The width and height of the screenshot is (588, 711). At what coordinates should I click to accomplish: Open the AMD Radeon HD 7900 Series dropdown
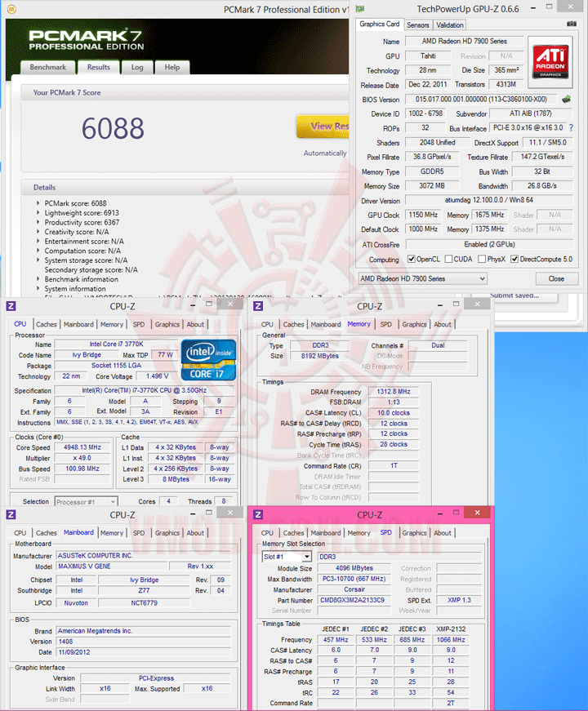(x=422, y=278)
